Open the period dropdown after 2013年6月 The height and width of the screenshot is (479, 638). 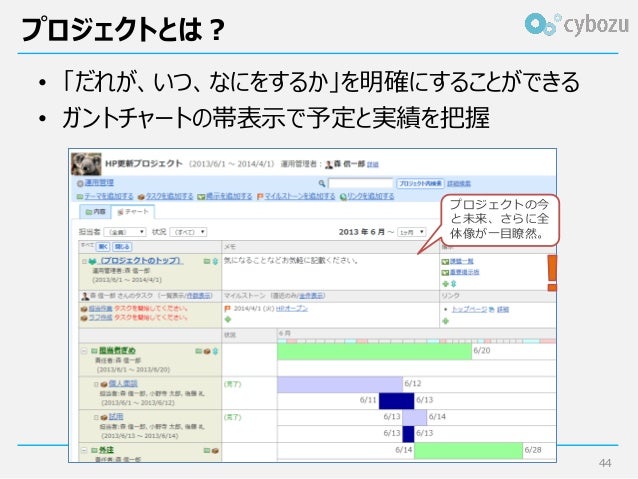click(x=411, y=232)
